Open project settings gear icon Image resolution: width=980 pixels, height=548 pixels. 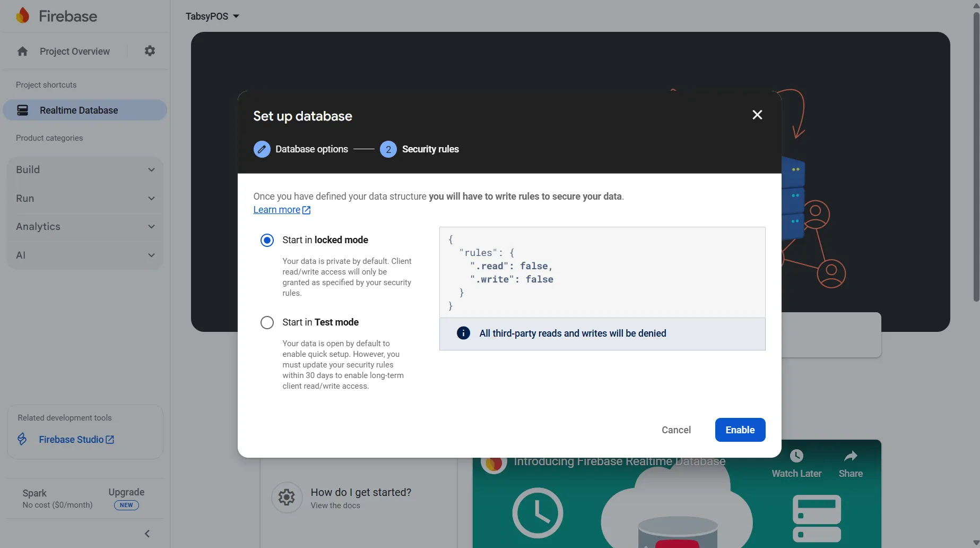(150, 51)
